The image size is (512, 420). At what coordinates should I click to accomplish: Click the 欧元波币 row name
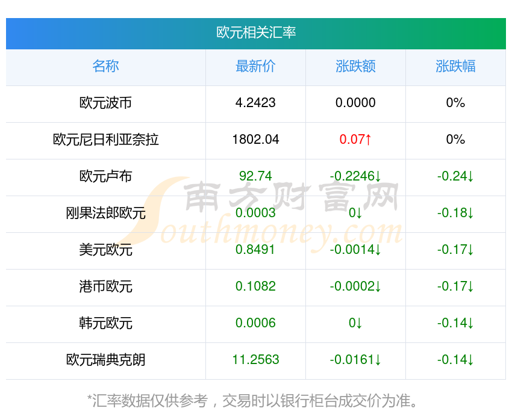coord(105,103)
